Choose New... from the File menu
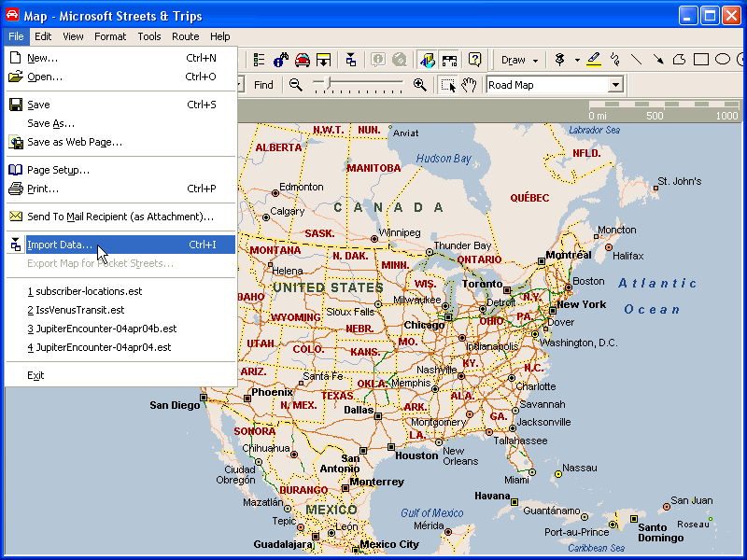Viewport: 747px width, 560px height. [x=121, y=58]
